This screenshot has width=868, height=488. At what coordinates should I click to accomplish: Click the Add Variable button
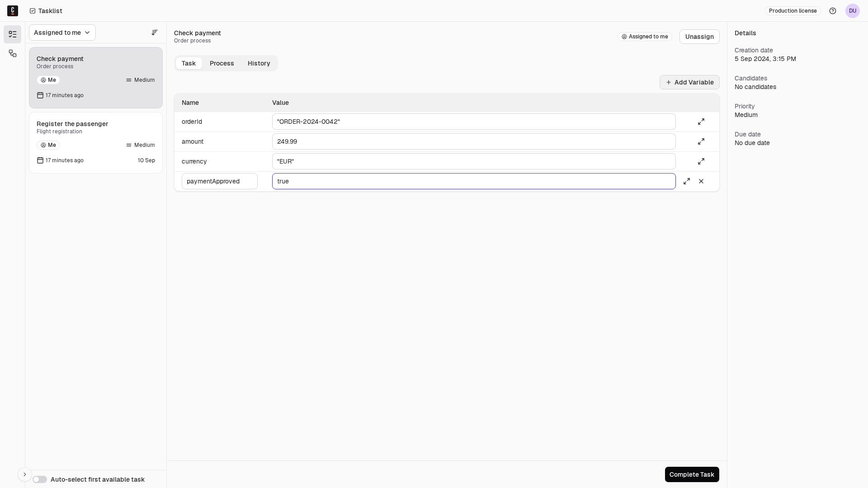click(689, 82)
